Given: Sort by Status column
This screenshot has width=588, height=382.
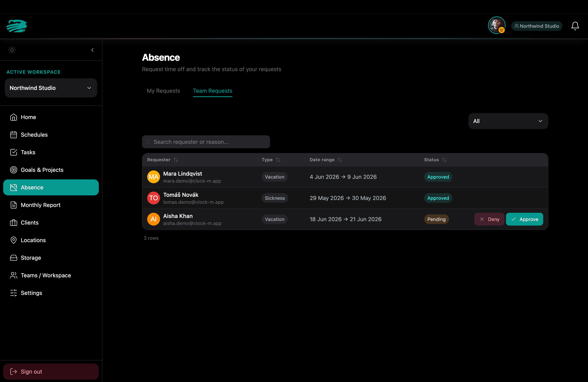Looking at the screenshot, I should point(435,160).
